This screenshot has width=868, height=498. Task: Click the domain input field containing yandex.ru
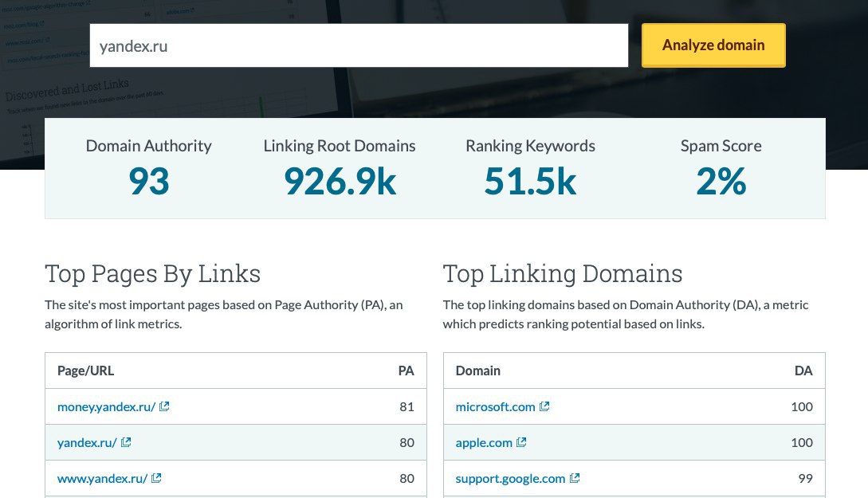[359, 45]
